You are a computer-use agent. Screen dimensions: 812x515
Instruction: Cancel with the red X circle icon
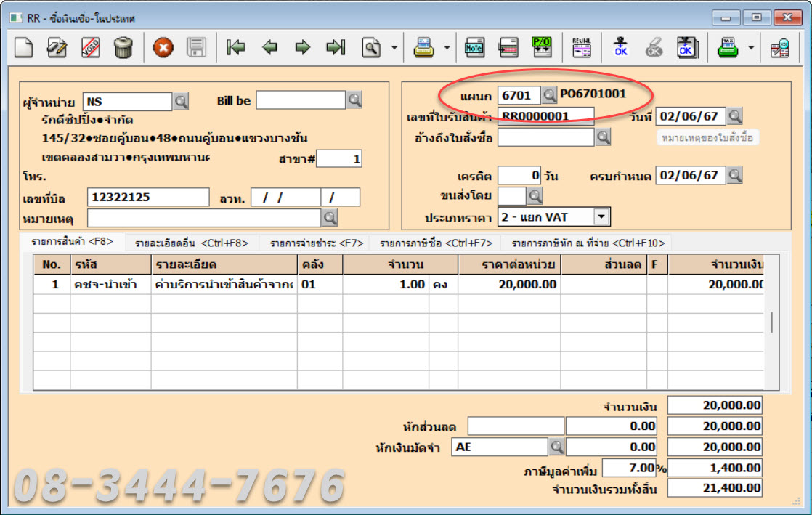(x=163, y=48)
